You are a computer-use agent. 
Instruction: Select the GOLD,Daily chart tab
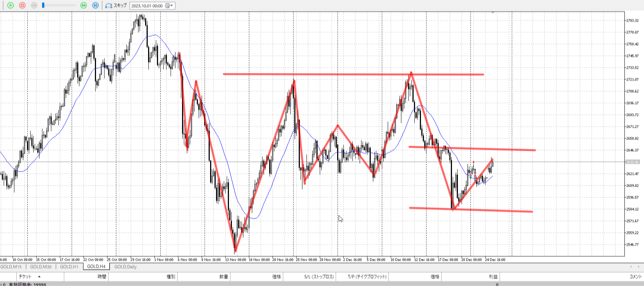coord(125,266)
